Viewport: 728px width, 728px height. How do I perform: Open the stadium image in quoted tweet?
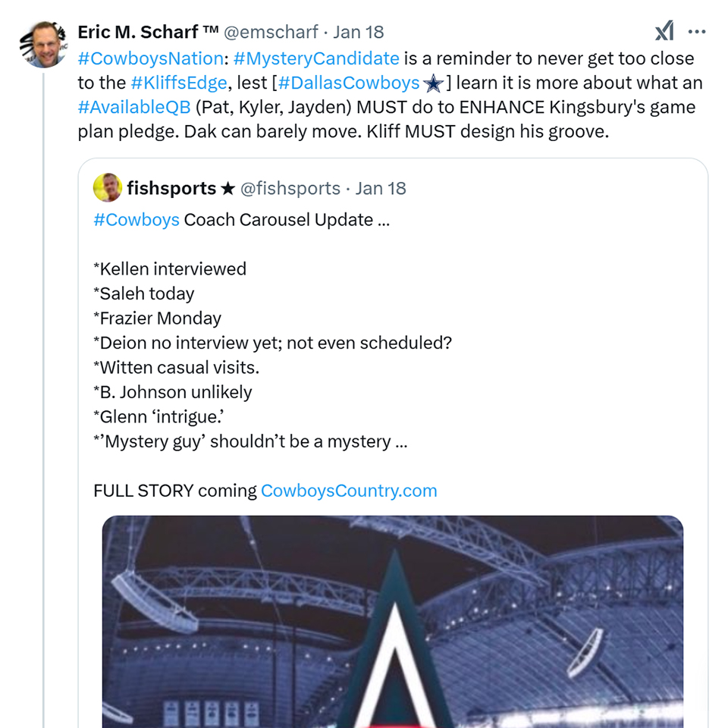pyautogui.click(x=393, y=622)
